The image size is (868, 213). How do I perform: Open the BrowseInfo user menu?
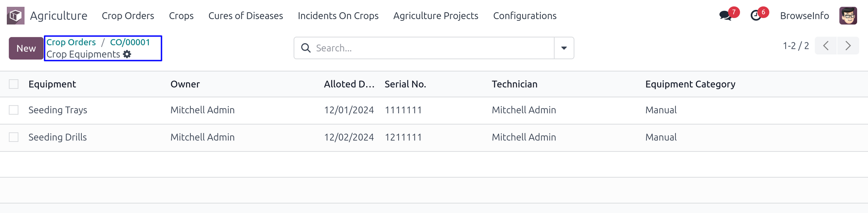click(x=804, y=16)
